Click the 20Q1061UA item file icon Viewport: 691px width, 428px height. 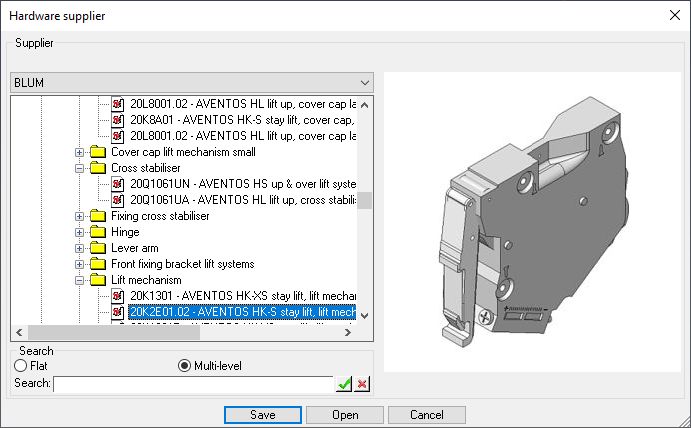click(x=118, y=199)
